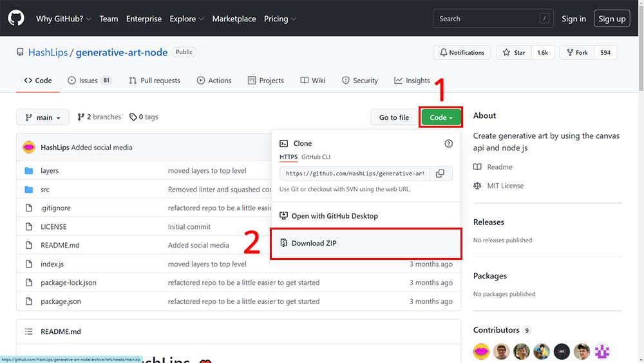The height and width of the screenshot is (363, 644).
Task: Switch to the Actions tab
Action: [214, 81]
